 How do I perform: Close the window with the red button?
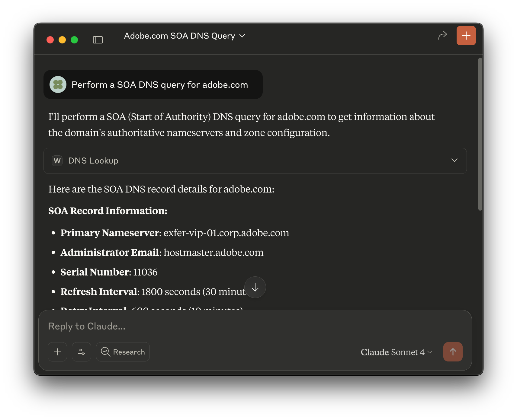[50, 40]
